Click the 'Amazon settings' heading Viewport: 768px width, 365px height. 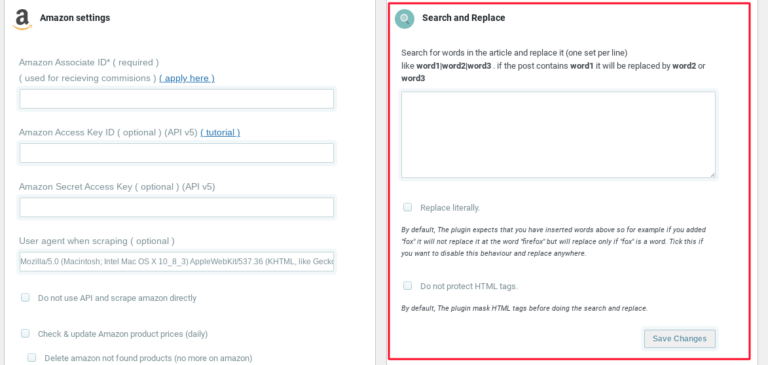(x=75, y=18)
